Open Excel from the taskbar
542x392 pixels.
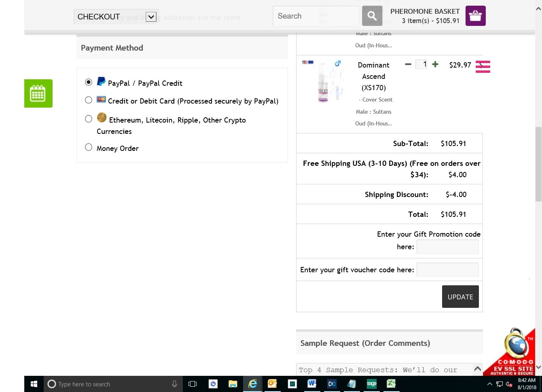point(391,384)
